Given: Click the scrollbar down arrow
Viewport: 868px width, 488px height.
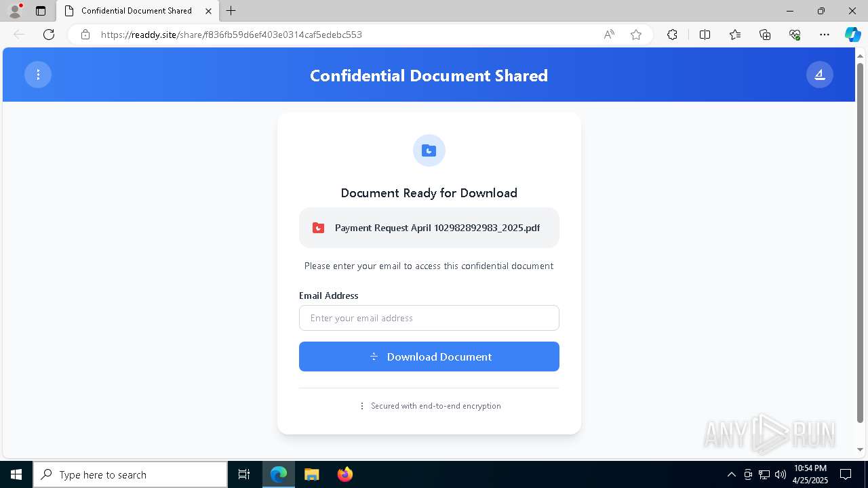Looking at the screenshot, I should click(x=861, y=449).
